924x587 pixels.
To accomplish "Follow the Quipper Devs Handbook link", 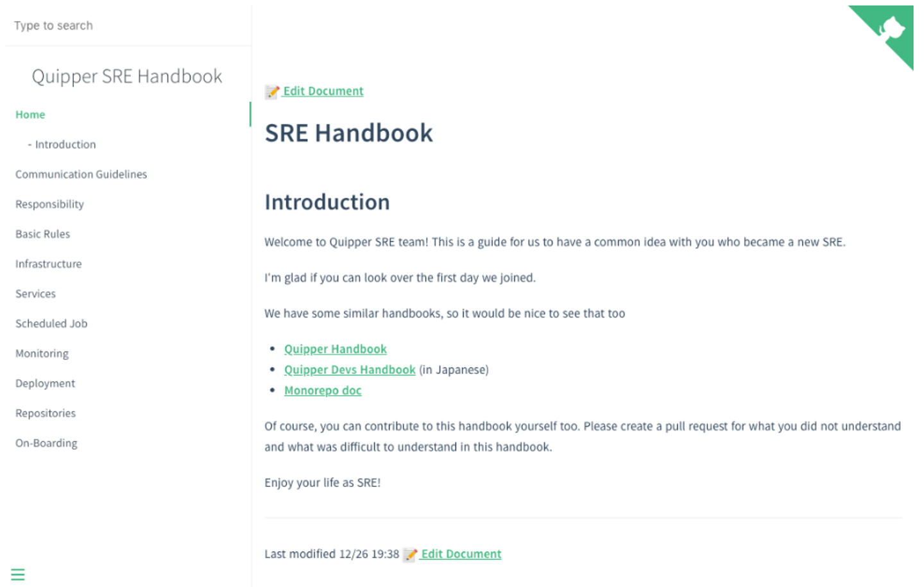I will pyautogui.click(x=350, y=370).
